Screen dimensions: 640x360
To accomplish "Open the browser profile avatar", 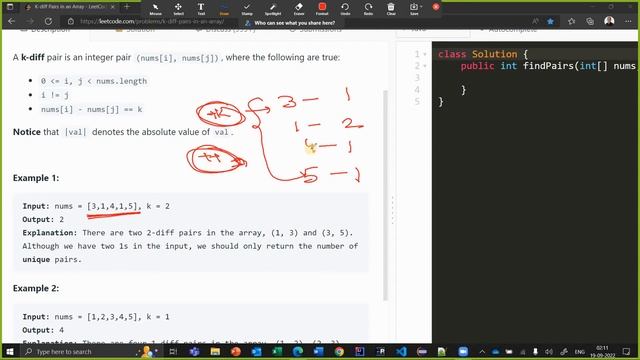I will (x=609, y=21).
